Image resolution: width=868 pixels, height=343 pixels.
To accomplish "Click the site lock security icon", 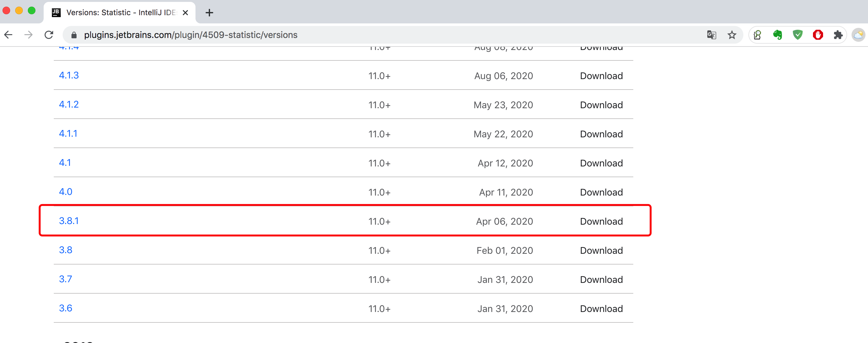I will pyautogui.click(x=74, y=35).
